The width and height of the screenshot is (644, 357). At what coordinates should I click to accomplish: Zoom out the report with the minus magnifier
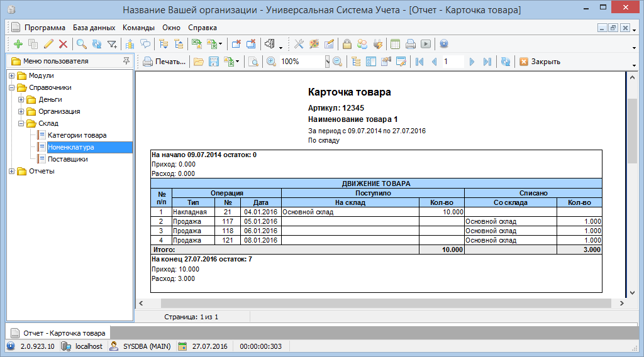(338, 62)
